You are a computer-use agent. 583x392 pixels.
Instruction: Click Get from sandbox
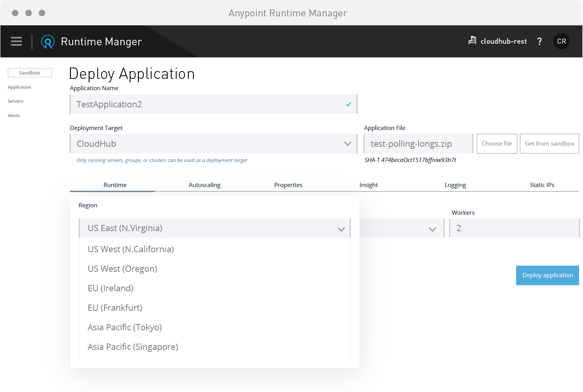pos(549,143)
